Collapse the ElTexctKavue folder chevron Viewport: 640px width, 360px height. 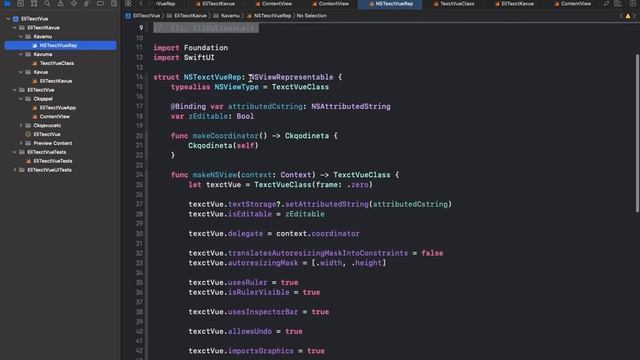point(15,28)
